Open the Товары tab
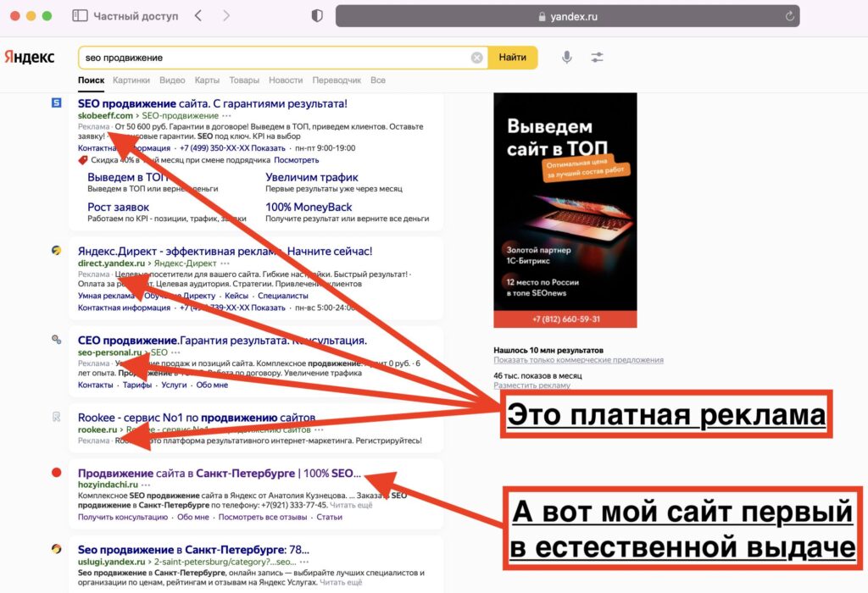 click(244, 80)
